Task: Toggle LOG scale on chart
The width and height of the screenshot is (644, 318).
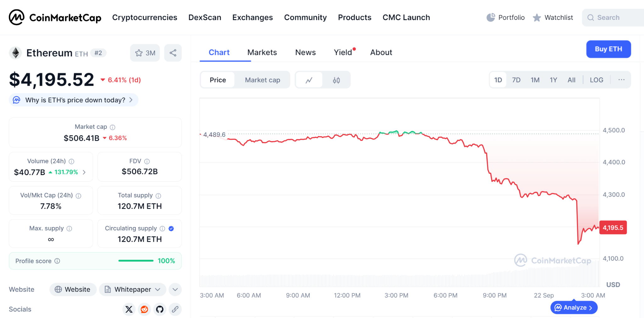Action: [597, 80]
